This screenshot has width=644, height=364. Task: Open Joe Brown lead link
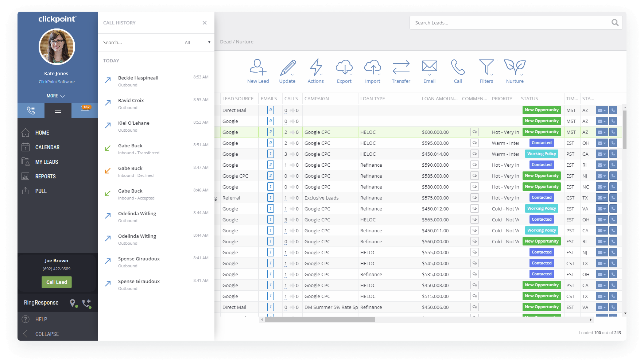[57, 261]
